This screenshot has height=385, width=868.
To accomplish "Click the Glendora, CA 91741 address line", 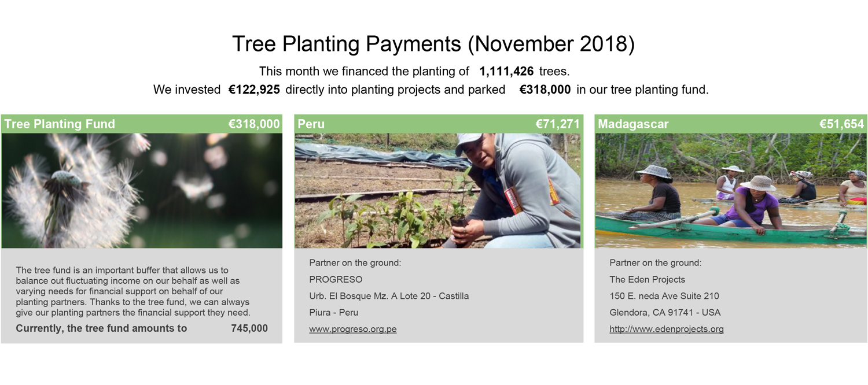I will tap(665, 312).
